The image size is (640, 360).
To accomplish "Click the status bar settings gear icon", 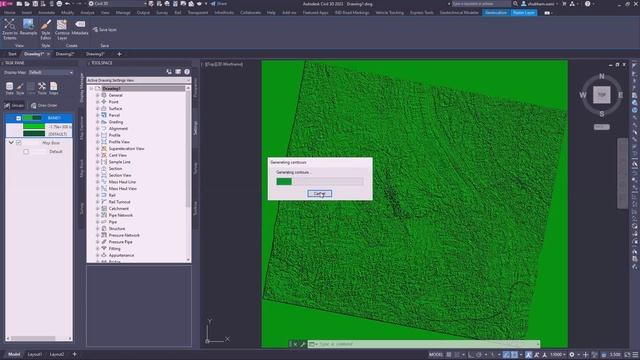I will (x=572, y=355).
